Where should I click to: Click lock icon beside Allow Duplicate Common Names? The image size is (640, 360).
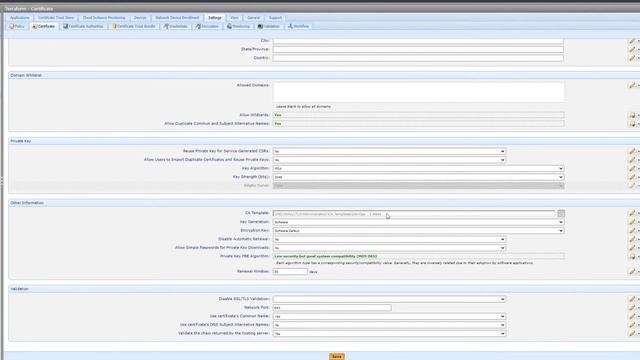(632, 124)
